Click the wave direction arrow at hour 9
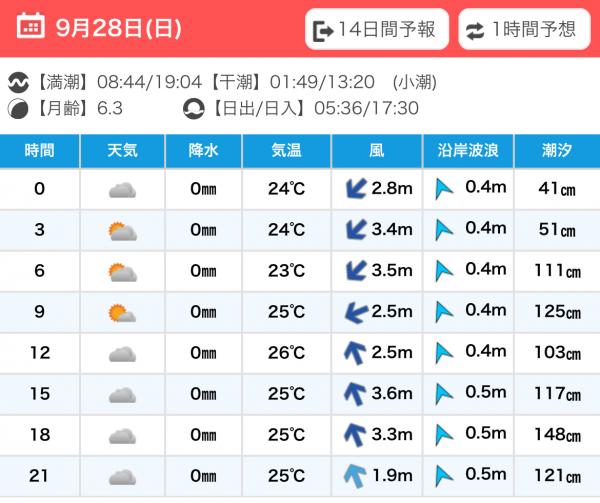The width and height of the screenshot is (600, 503). [x=445, y=313]
